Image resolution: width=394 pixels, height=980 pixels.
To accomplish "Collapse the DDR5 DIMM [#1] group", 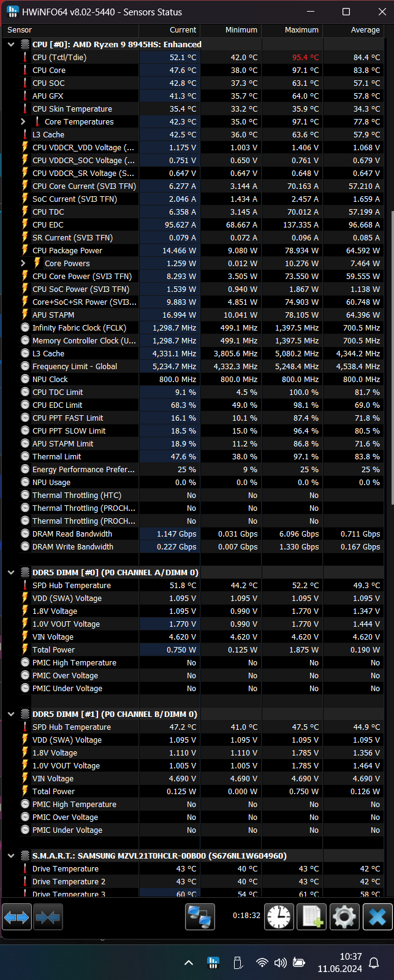I will tap(10, 714).
